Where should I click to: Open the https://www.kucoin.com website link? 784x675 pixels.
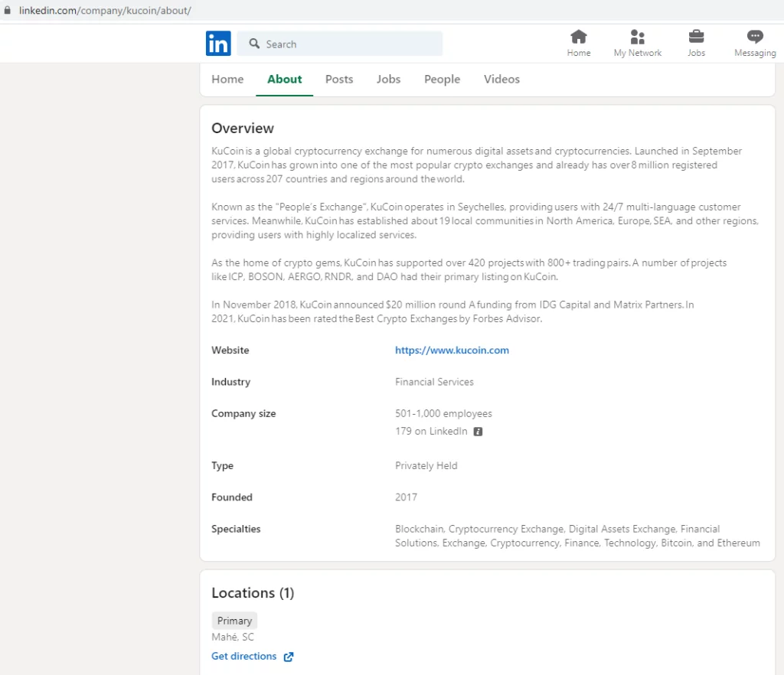pyautogui.click(x=452, y=351)
